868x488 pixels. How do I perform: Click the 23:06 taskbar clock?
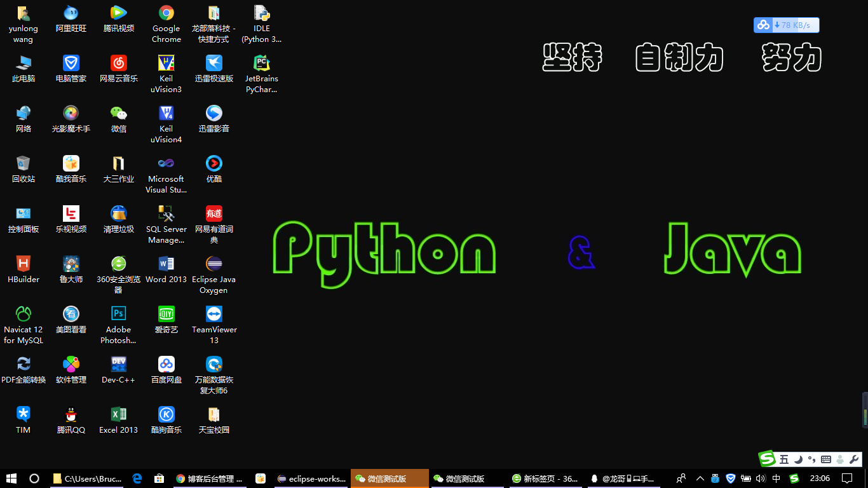820,478
